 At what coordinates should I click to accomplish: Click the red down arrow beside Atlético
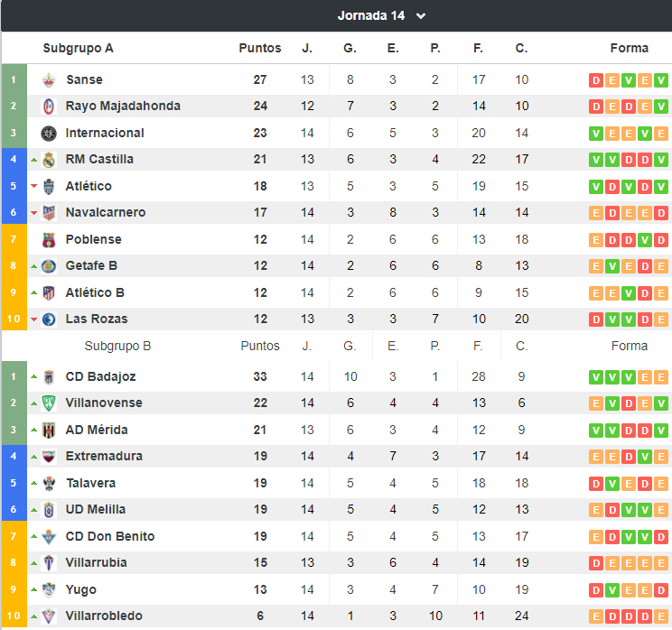(34, 186)
